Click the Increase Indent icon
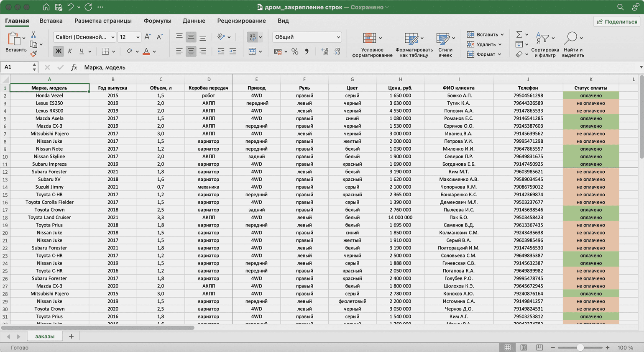This screenshot has width=644, height=352. (x=233, y=51)
